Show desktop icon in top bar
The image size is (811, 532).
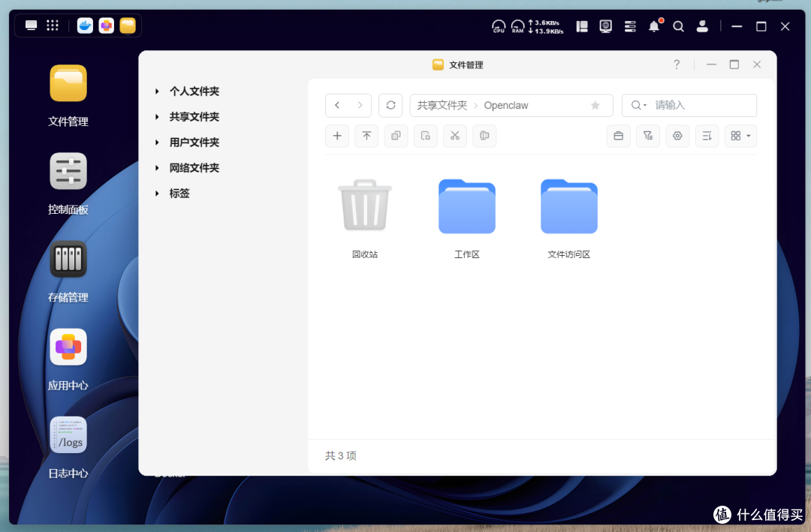31,26
